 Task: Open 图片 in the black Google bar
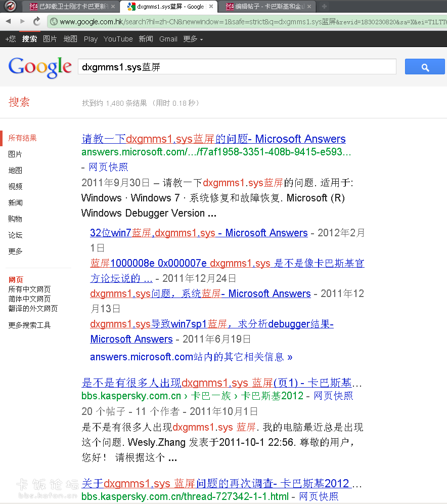[50, 39]
